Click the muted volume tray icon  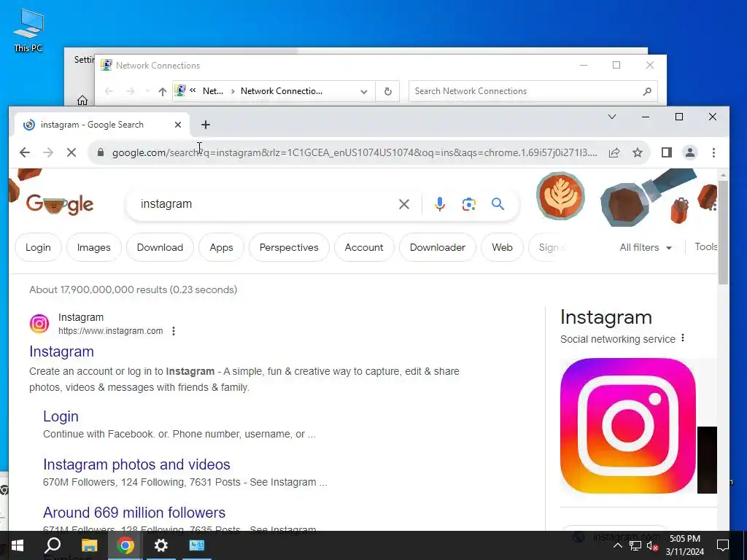point(653,545)
